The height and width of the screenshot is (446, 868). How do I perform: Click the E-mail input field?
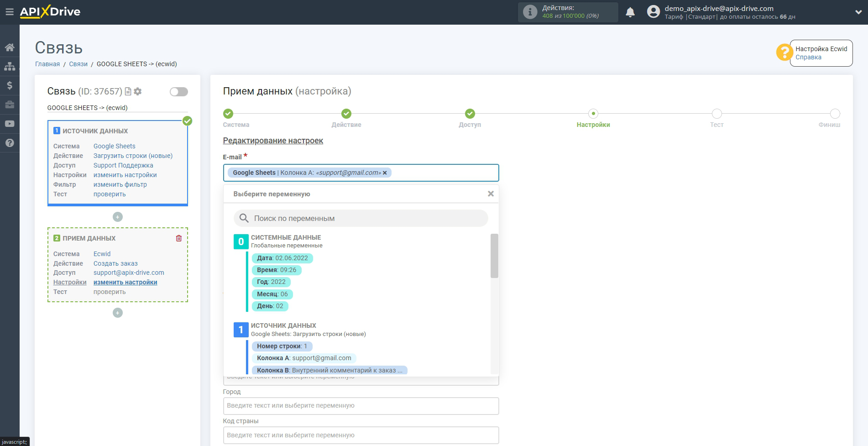tap(361, 173)
